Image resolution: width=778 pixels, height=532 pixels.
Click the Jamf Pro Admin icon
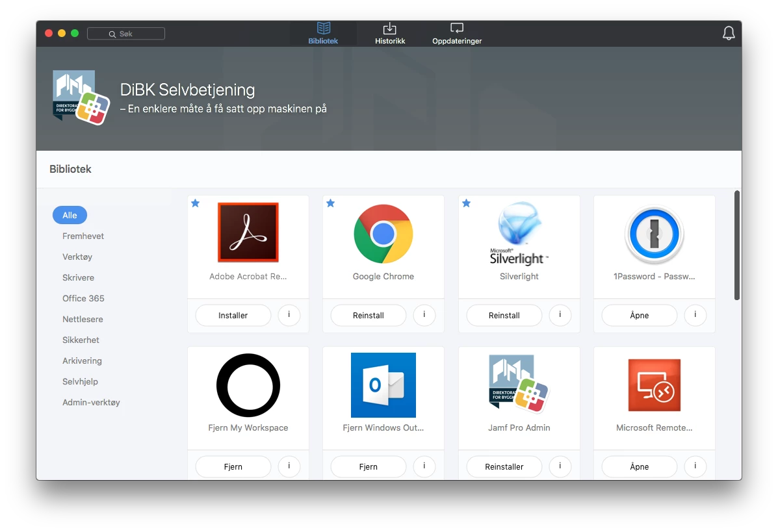tap(519, 384)
